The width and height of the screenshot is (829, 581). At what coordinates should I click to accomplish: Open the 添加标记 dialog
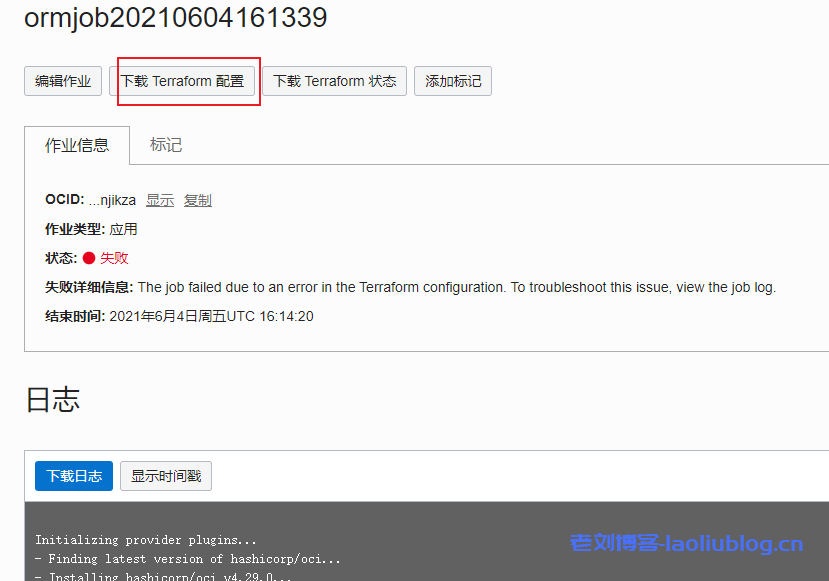click(x=453, y=81)
